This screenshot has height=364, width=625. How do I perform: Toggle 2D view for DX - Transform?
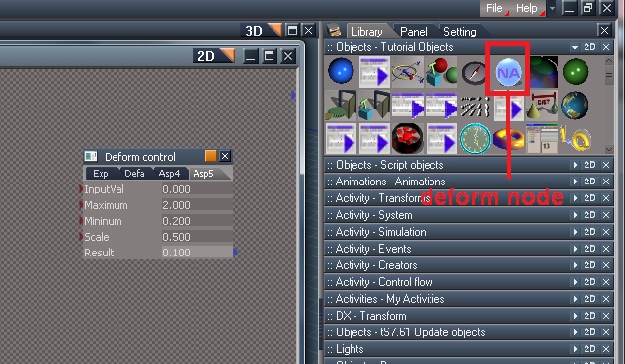coord(589,316)
